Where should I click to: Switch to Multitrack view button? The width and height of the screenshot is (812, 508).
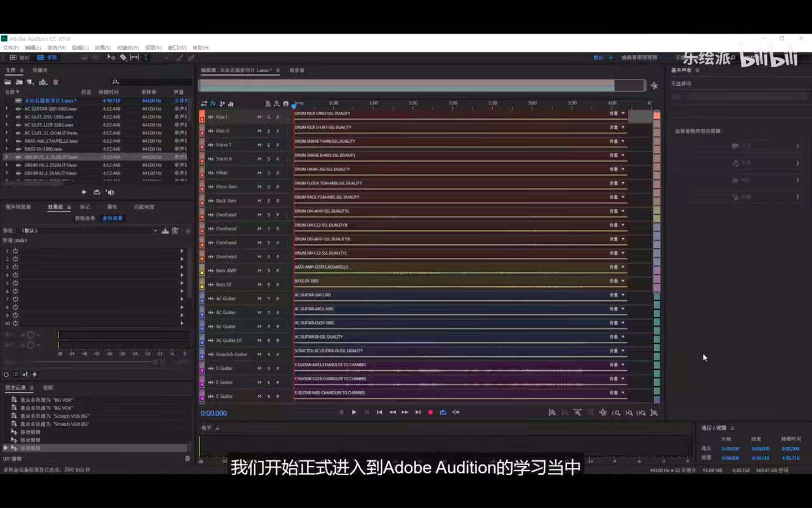(x=47, y=58)
